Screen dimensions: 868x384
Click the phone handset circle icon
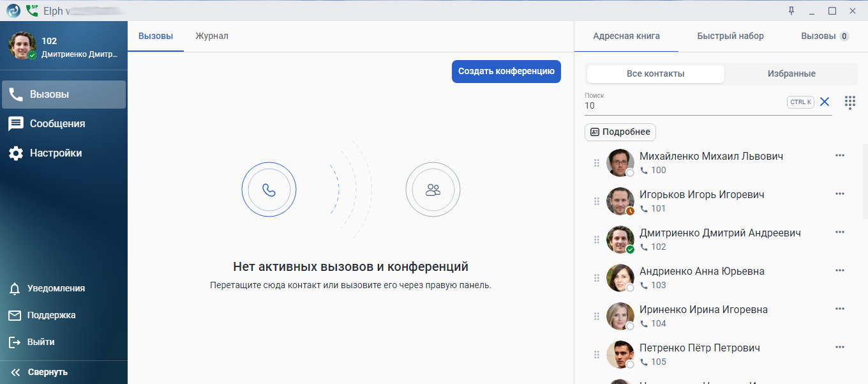pos(269,190)
